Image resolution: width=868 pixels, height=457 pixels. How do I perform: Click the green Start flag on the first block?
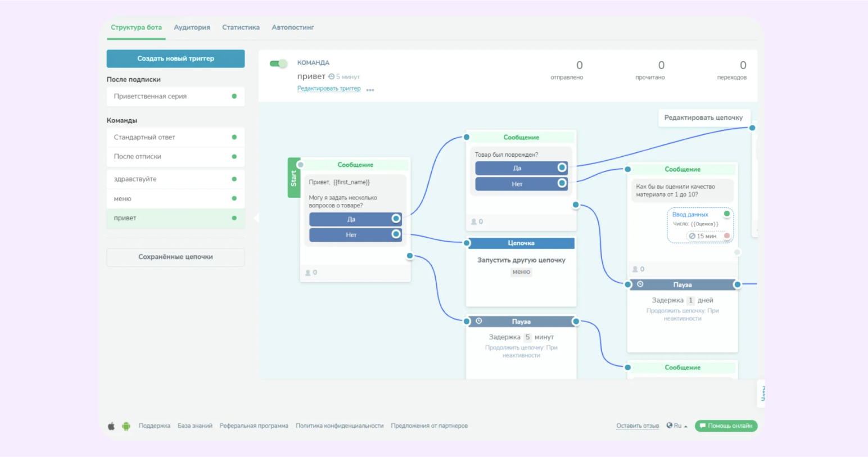293,178
